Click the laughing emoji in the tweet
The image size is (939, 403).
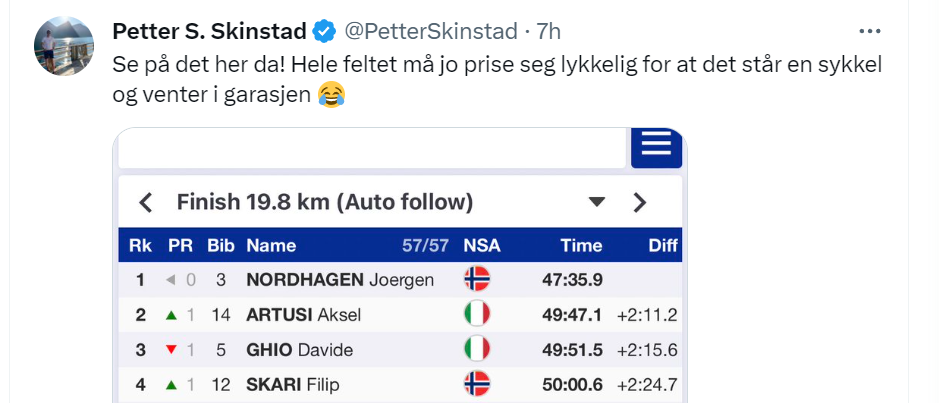point(329,97)
